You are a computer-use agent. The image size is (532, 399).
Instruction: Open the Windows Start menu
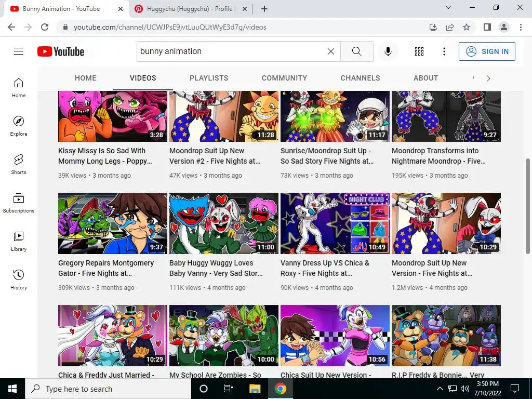[x=12, y=389]
